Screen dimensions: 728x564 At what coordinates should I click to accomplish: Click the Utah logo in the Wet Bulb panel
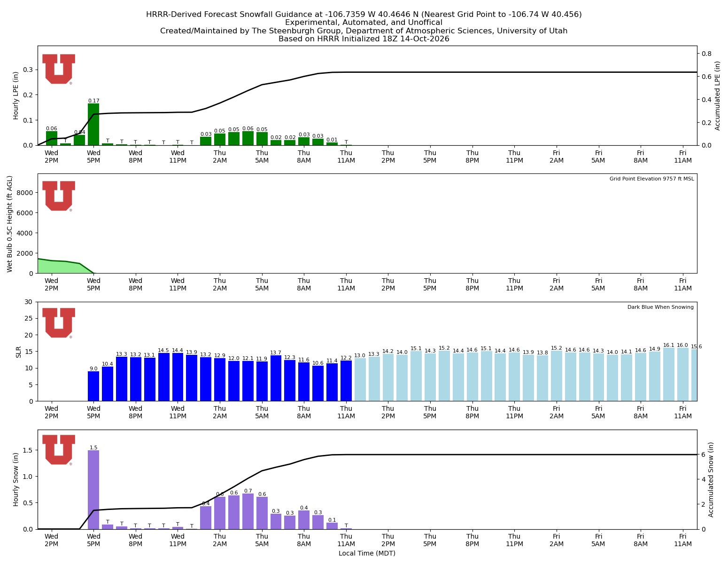[x=59, y=196]
